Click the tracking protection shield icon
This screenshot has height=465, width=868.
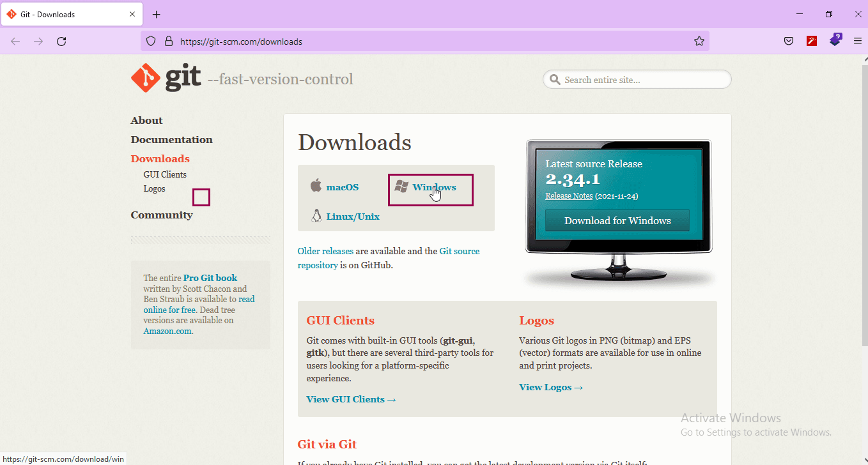click(x=151, y=42)
